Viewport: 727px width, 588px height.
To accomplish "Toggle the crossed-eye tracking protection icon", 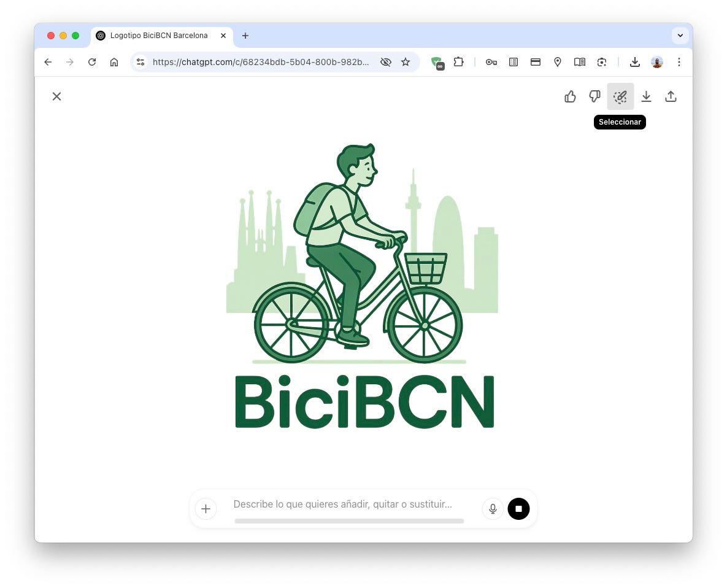I will tap(386, 62).
